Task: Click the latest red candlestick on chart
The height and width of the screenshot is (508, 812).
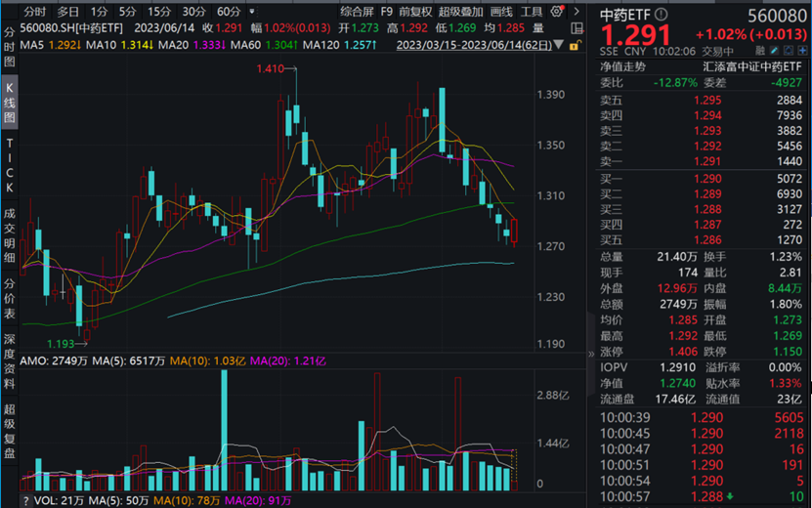Action: point(514,231)
